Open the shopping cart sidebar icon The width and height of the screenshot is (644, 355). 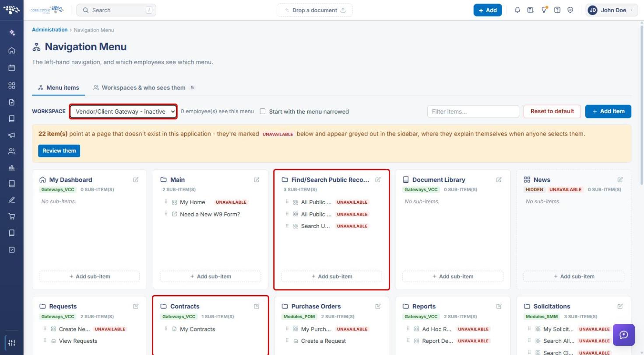(12, 216)
